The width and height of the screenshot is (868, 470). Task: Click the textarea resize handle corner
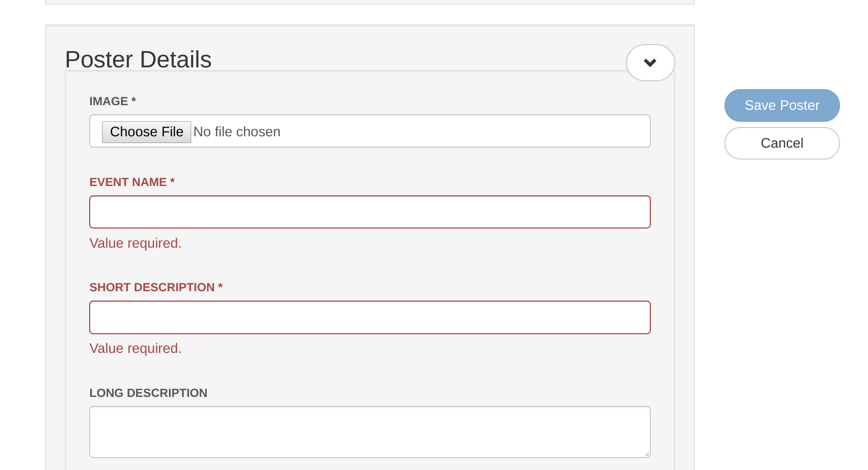pyautogui.click(x=647, y=454)
